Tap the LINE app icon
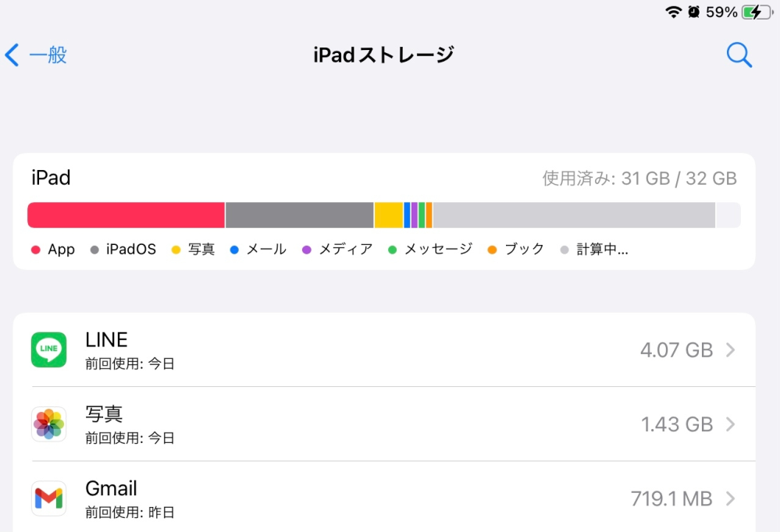Viewport: 780px width, 532px height. [x=49, y=349]
